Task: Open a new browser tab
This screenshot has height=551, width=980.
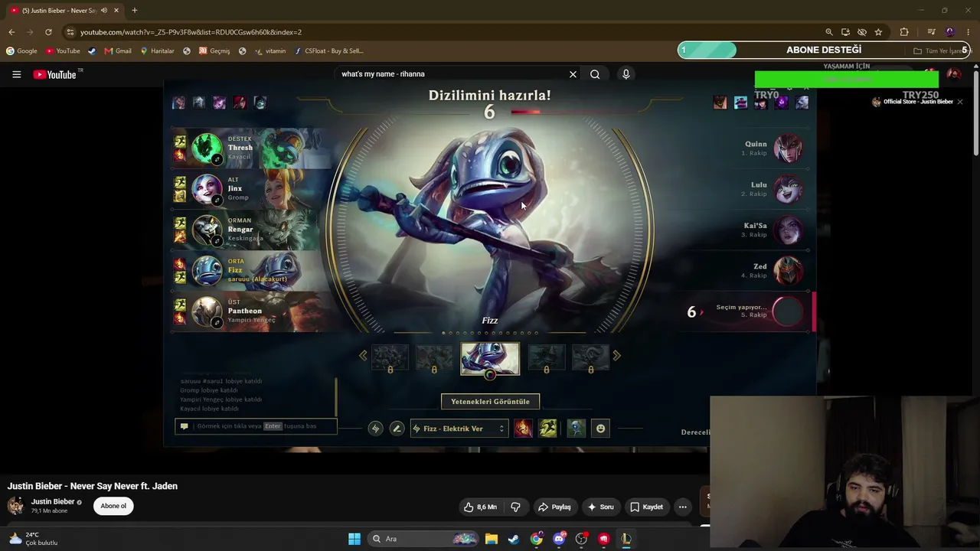Action: pyautogui.click(x=134, y=11)
